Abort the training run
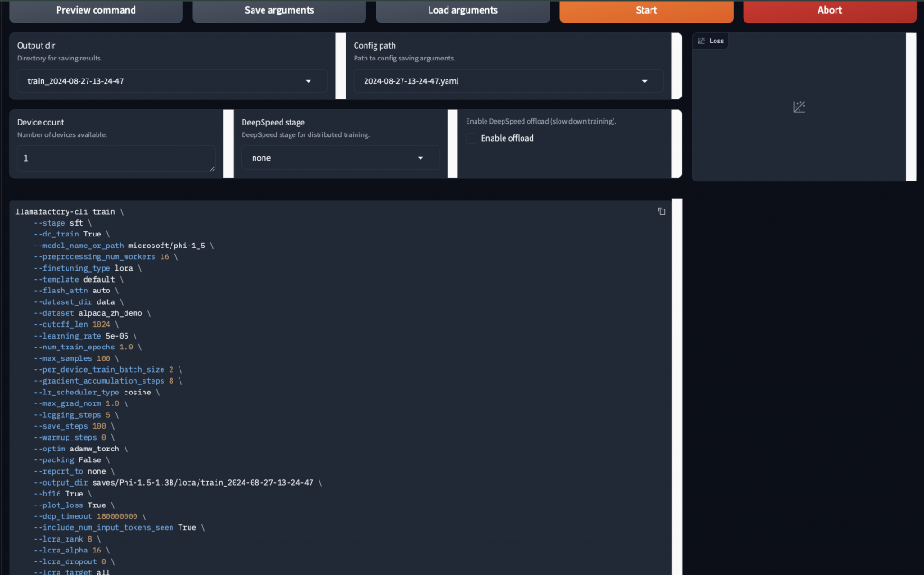 (x=830, y=11)
